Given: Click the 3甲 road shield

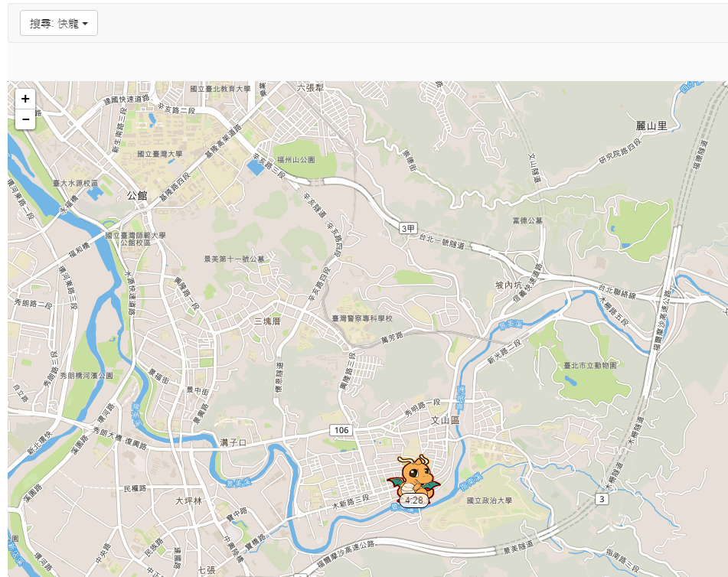Looking at the screenshot, I should point(408,228).
